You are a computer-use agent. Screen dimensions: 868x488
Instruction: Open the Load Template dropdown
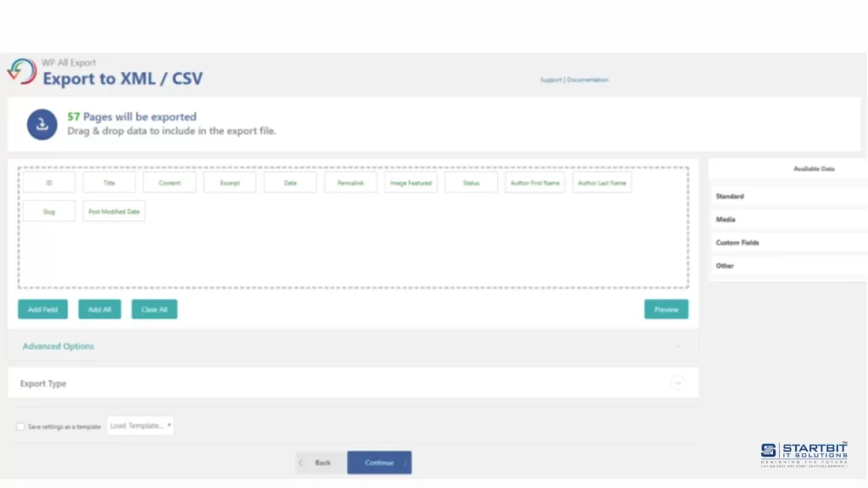140,425
